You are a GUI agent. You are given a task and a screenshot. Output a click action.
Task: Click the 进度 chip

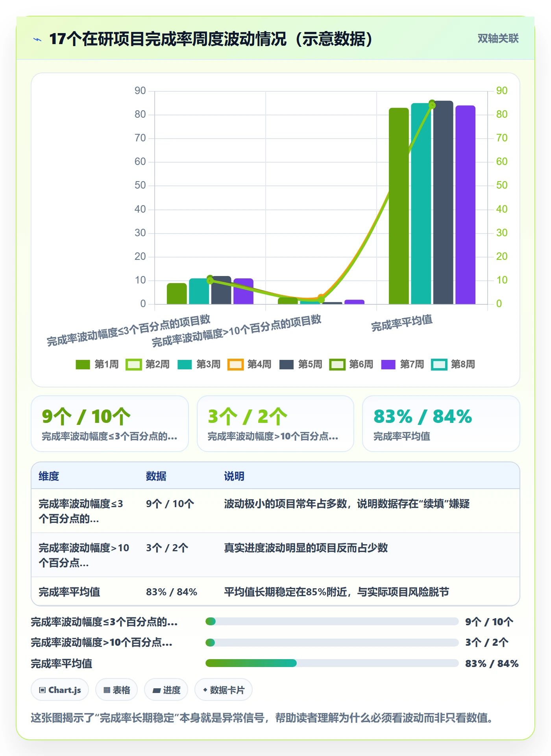(x=166, y=690)
